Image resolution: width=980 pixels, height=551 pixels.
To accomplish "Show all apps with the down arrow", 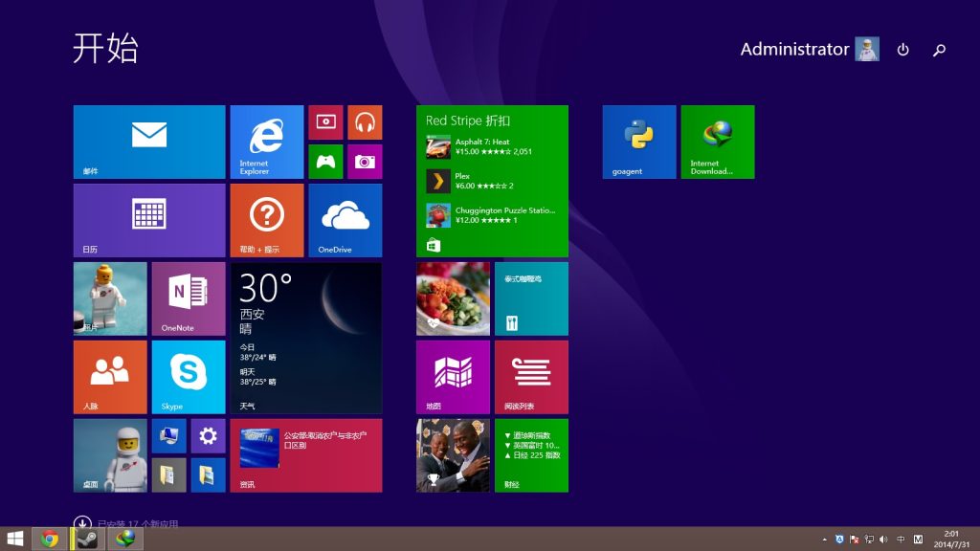I will point(82,523).
